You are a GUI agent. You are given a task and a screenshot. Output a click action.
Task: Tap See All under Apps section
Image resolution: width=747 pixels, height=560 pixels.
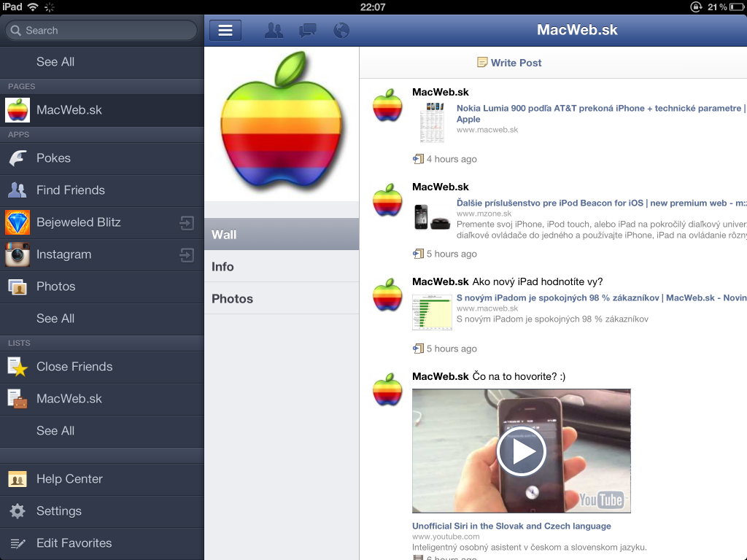click(x=102, y=319)
